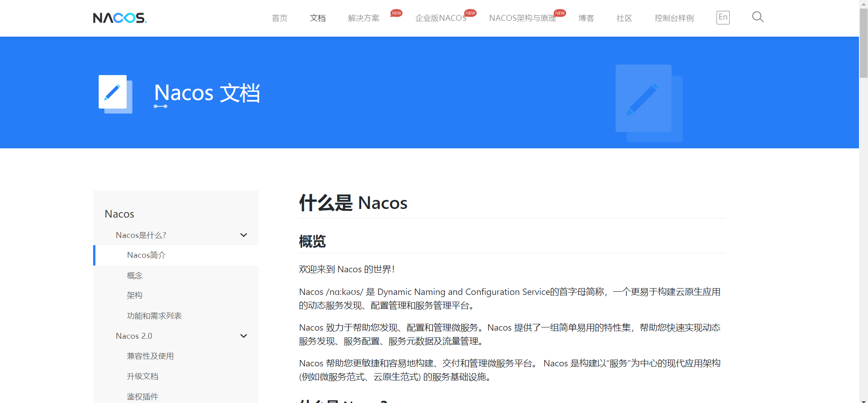This screenshot has width=868, height=403.
Task: Click the large faded pencil banner graphic
Action: tap(649, 103)
